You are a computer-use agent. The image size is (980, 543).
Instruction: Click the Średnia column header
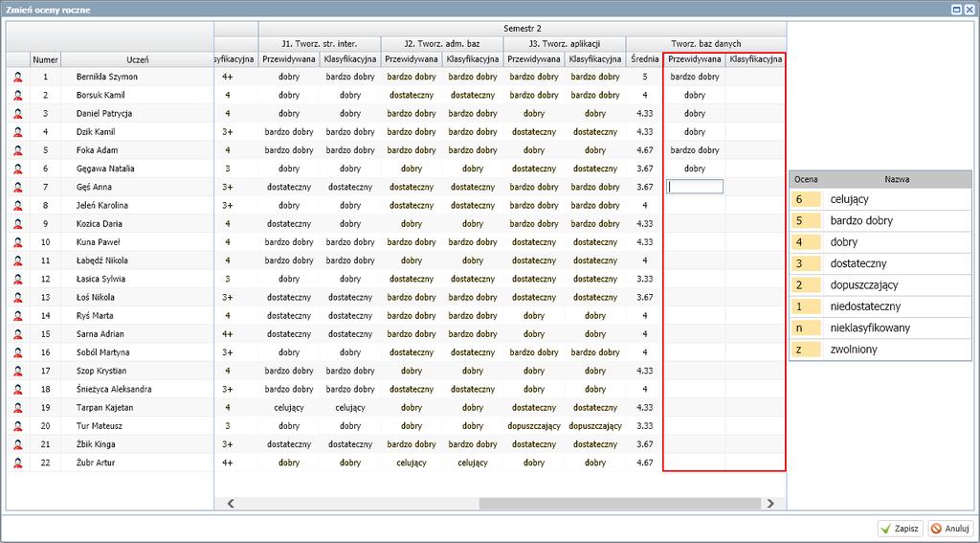point(644,59)
